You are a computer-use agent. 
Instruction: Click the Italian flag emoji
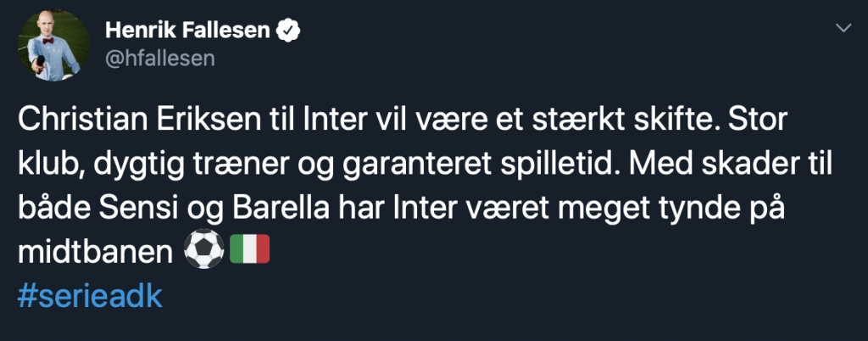[250, 249]
